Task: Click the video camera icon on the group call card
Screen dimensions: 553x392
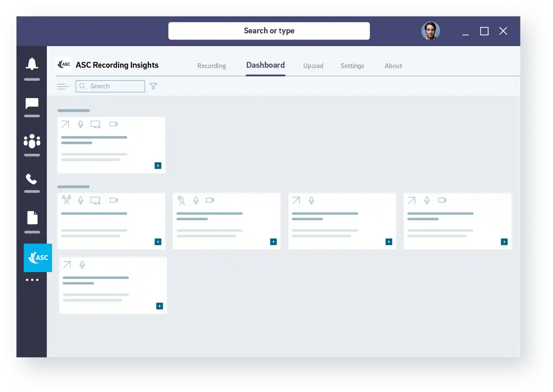Action: [x=114, y=200]
